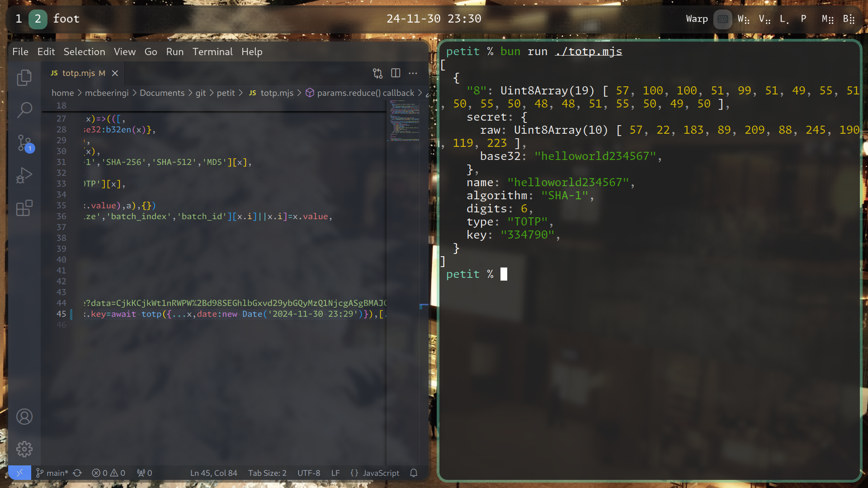Open the Selection menu
The image size is (868, 488).
coord(84,52)
